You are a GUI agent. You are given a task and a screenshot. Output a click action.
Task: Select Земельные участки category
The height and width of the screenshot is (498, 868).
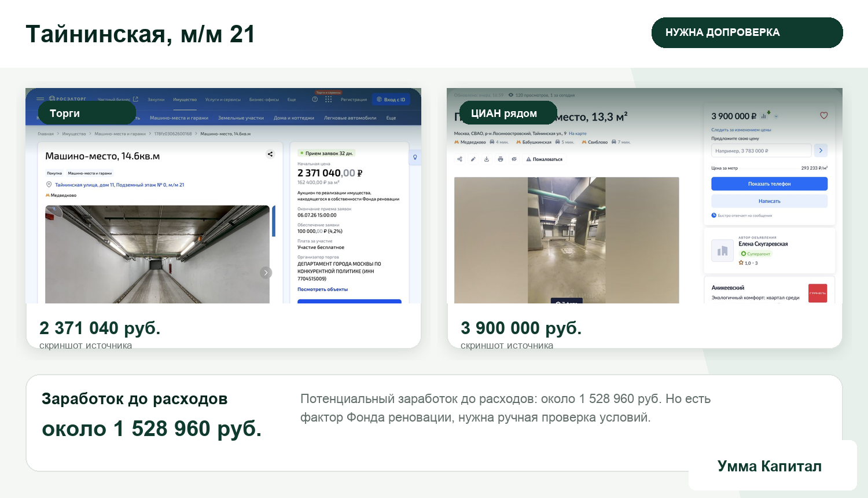241,118
